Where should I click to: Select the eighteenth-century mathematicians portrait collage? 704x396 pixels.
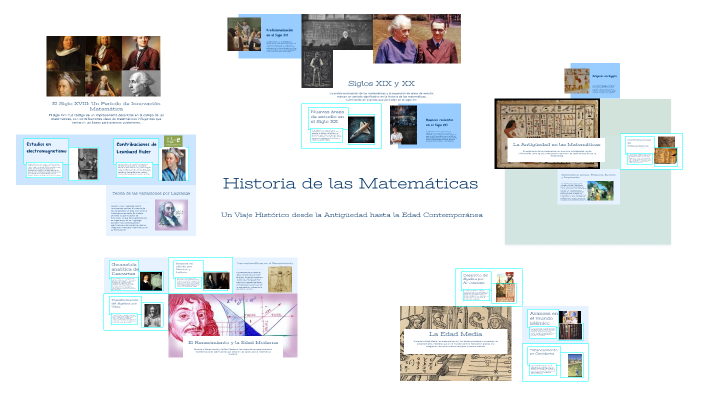pos(103,66)
